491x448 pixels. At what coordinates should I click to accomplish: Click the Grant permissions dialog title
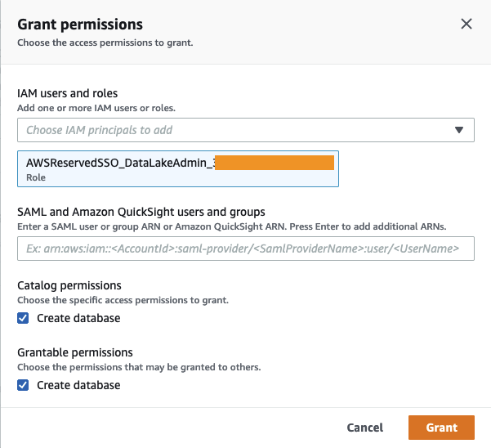[x=80, y=25]
